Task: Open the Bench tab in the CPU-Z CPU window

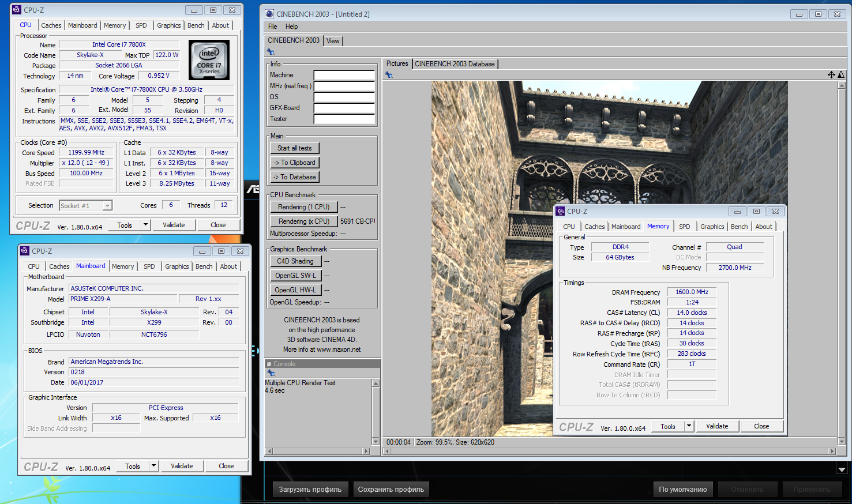Action: click(x=196, y=25)
